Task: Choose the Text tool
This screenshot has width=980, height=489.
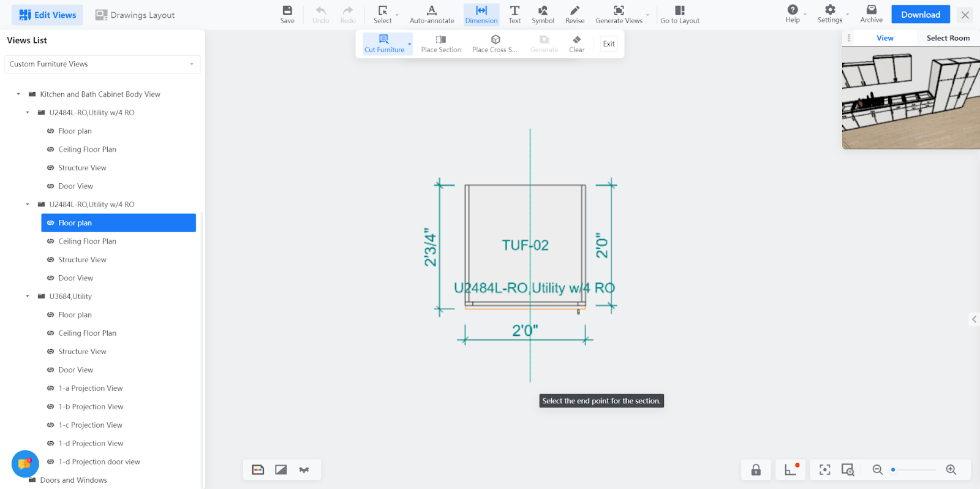Action: point(514,14)
